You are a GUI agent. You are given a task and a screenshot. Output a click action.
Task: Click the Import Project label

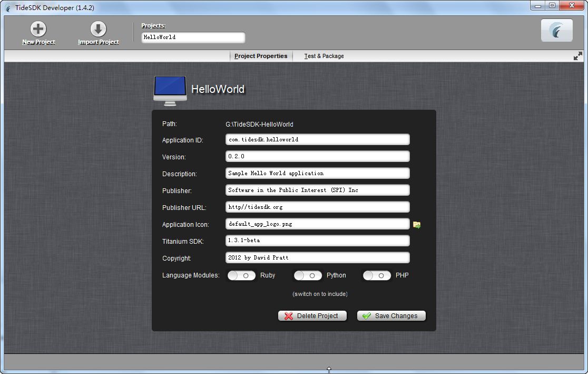[98, 42]
